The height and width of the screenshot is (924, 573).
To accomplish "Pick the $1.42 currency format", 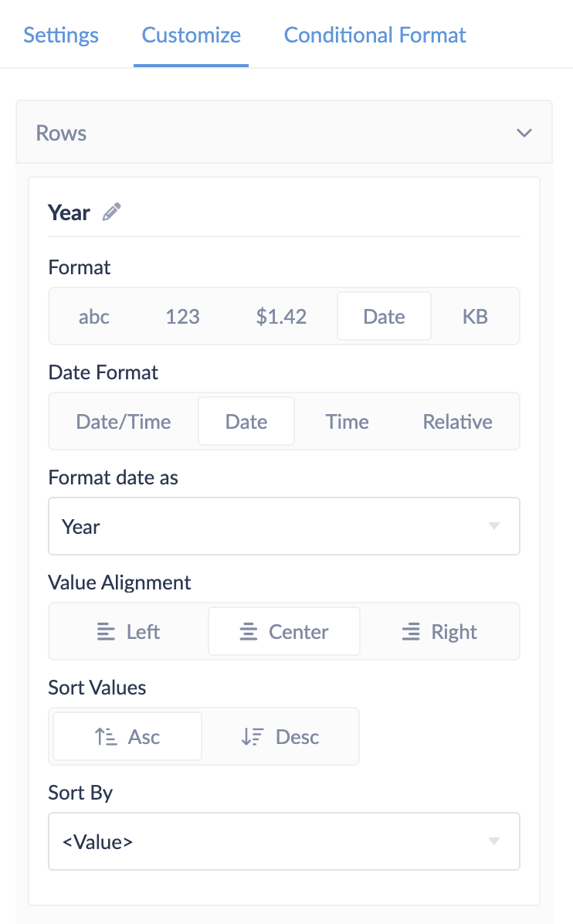I will 281,316.
